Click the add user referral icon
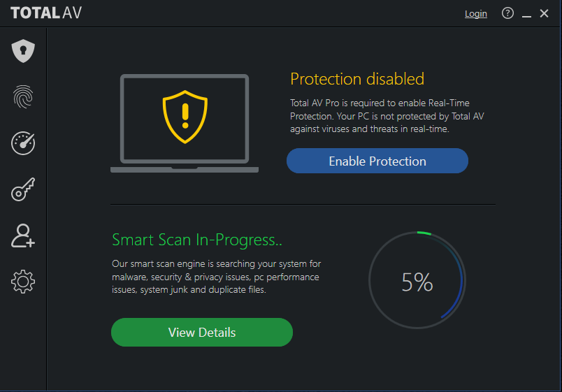This screenshot has width=562, height=392. point(23,235)
